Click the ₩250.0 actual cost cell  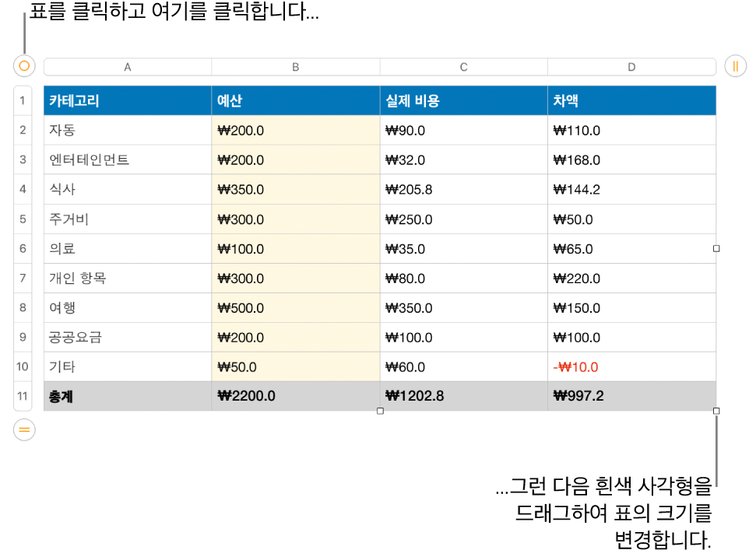point(464,219)
